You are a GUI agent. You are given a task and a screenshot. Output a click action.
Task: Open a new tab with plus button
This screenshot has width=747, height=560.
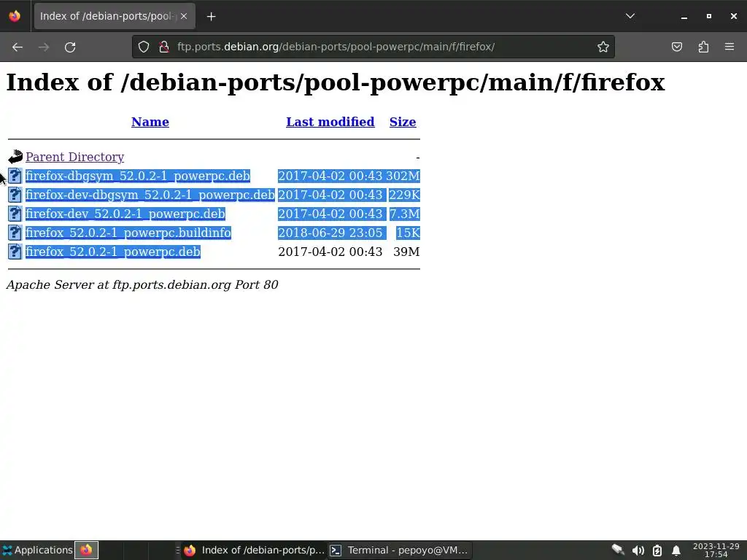point(211,17)
